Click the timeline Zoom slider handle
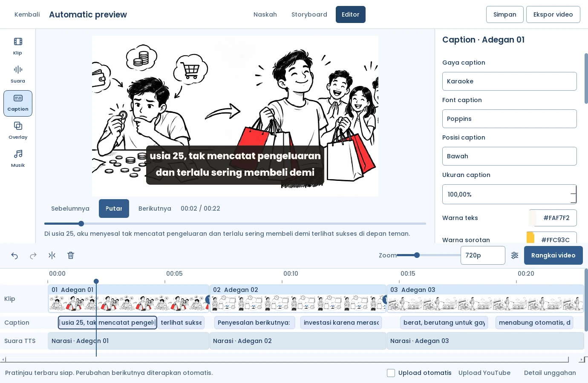This screenshot has height=383, width=588. coord(417,255)
